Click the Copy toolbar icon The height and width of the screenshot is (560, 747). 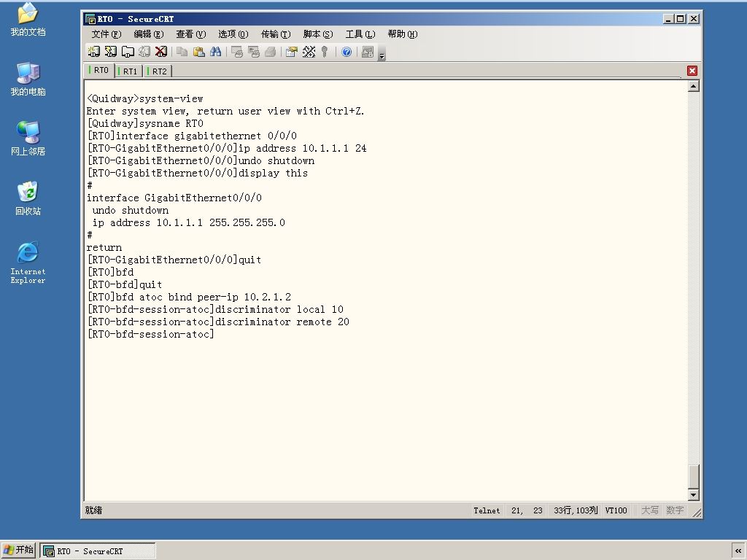click(182, 52)
